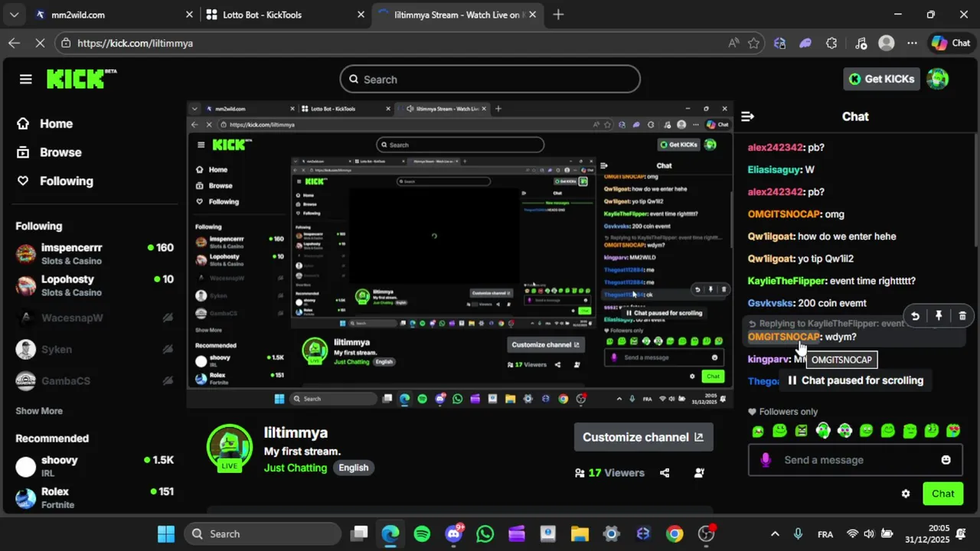Click the browser back arrow
Screen dimensions: 980x551
click(14, 43)
